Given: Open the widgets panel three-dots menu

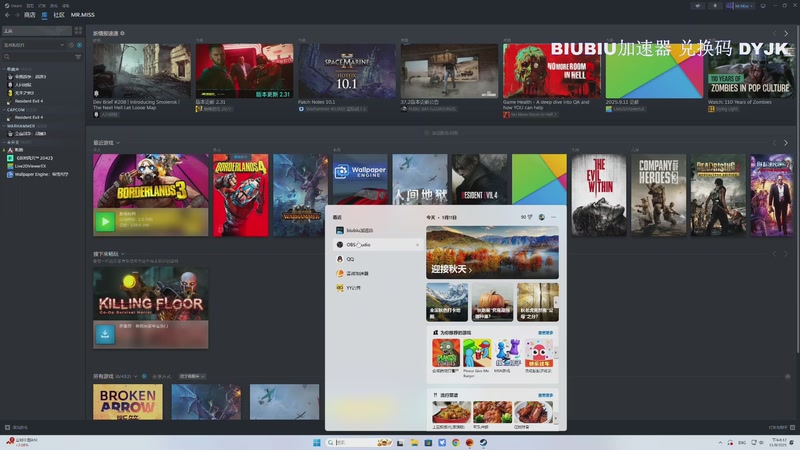Looking at the screenshot, I should click(x=554, y=217).
